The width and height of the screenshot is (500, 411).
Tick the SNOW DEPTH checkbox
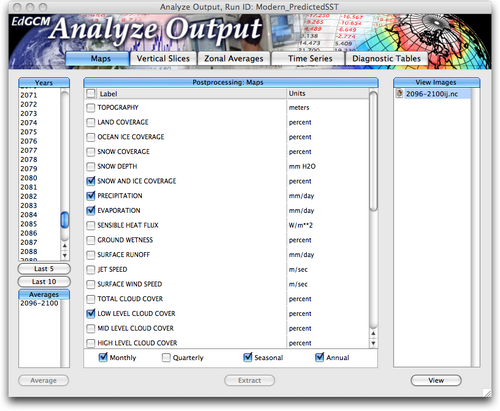point(90,166)
